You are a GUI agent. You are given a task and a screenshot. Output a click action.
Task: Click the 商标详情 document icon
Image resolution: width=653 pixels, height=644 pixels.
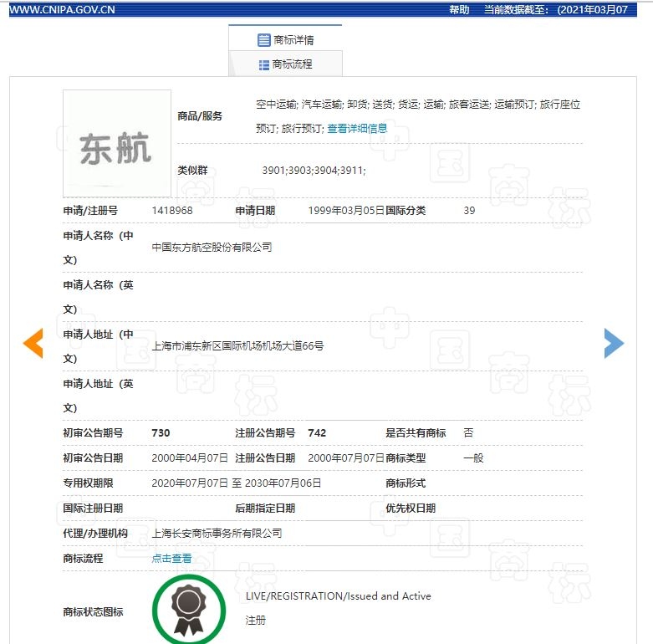tap(263, 40)
